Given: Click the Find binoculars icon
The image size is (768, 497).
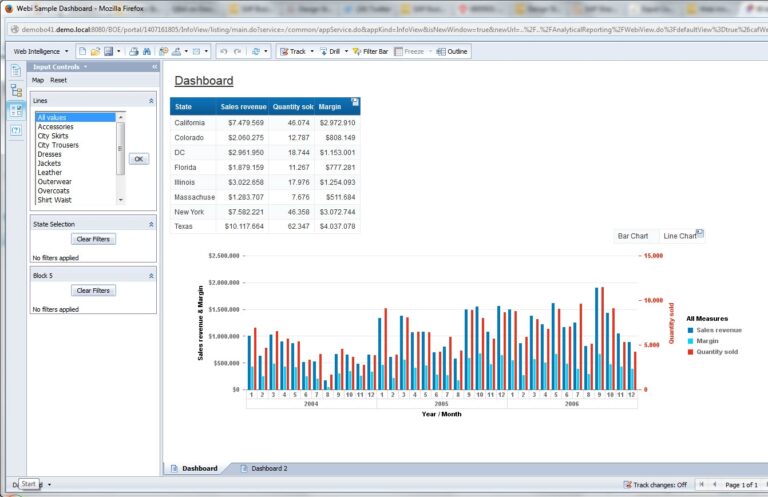Looking at the screenshot, I should click(146, 51).
